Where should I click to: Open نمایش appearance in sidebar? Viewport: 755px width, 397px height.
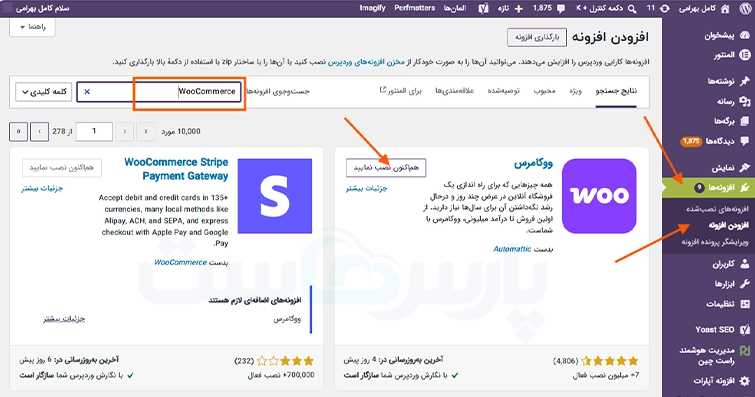(x=731, y=167)
